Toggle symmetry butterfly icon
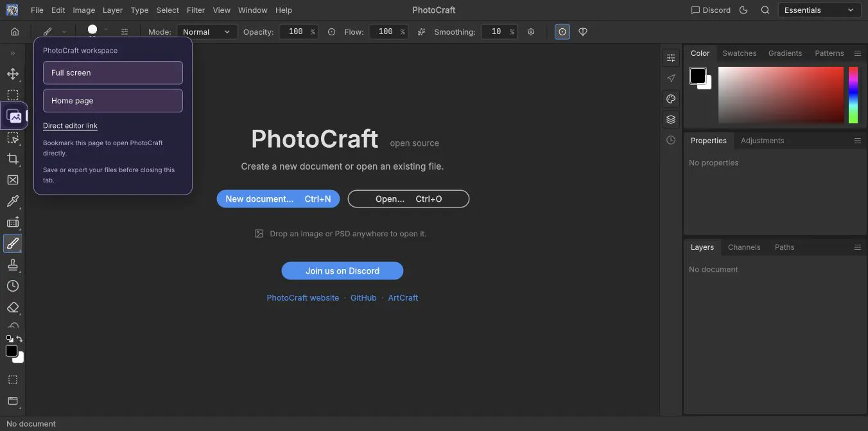868x431 pixels. point(583,31)
